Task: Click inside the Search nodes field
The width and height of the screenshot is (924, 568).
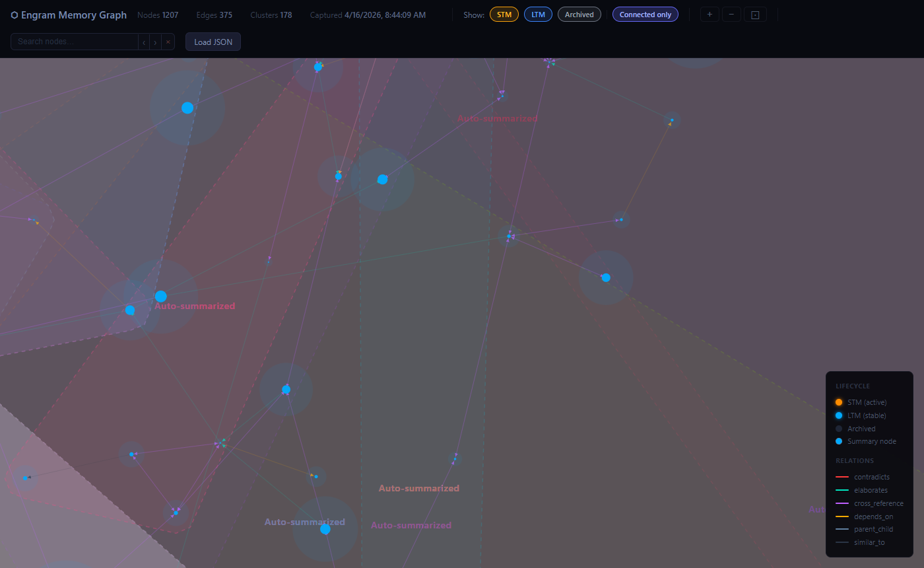Action: [73, 41]
